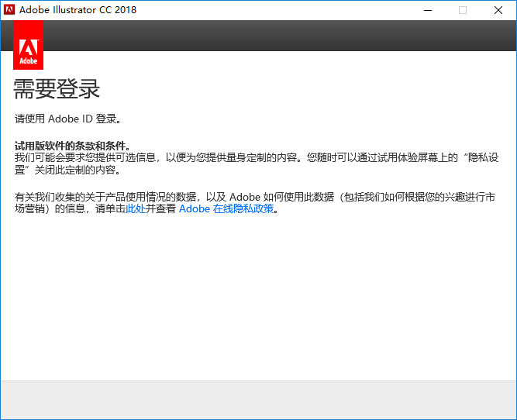Click the 需要登录 heading
This screenshot has height=420, width=517.
tap(57, 89)
